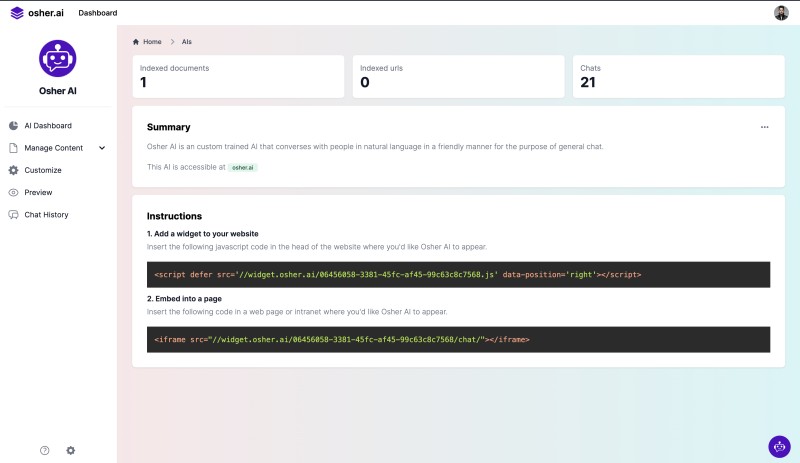This screenshot has height=463, width=800.
Task: Click the widget script code block
Action: click(458, 275)
